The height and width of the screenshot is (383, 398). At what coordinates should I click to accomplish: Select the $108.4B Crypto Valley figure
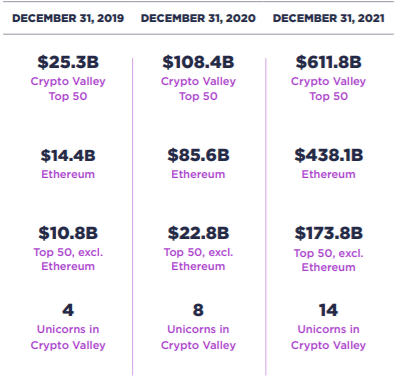pos(198,62)
